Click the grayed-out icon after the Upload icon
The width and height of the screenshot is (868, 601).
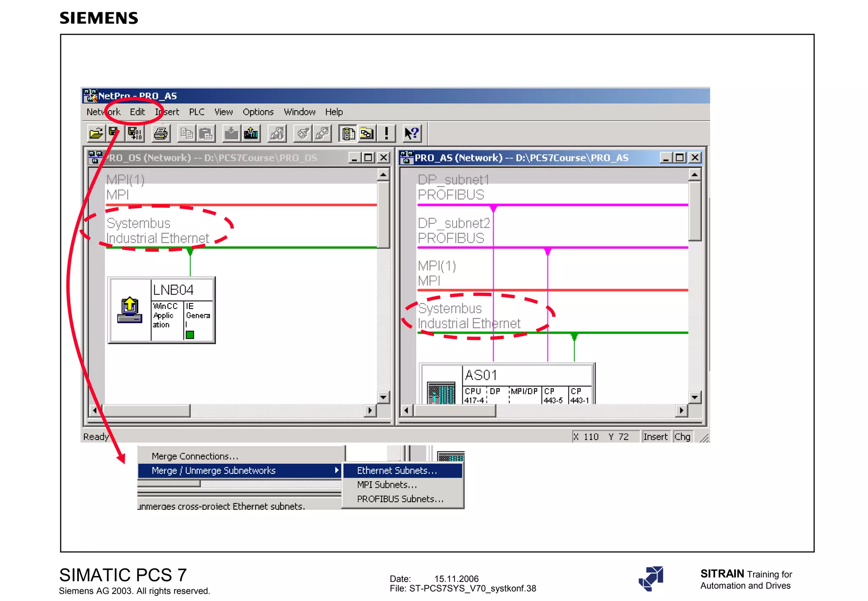[x=277, y=134]
